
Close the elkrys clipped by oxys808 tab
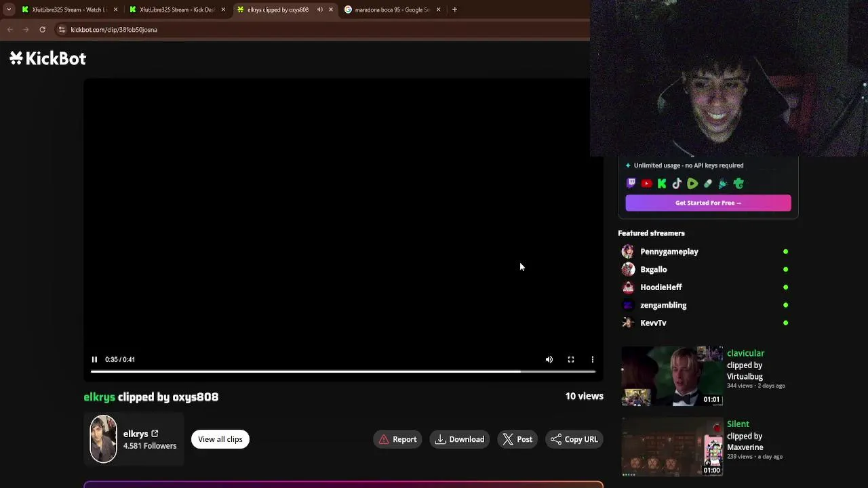click(331, 9)
